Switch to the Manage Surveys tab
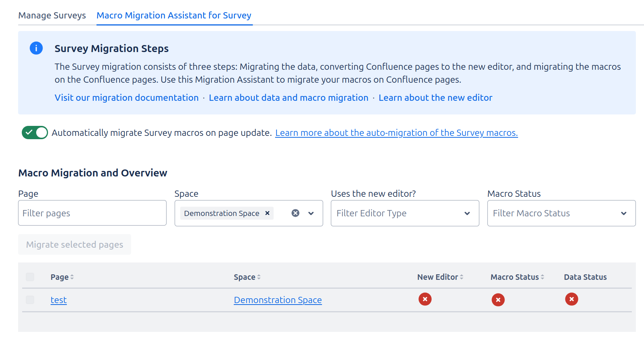Viewport: 644px width, 340px height. 52,16
